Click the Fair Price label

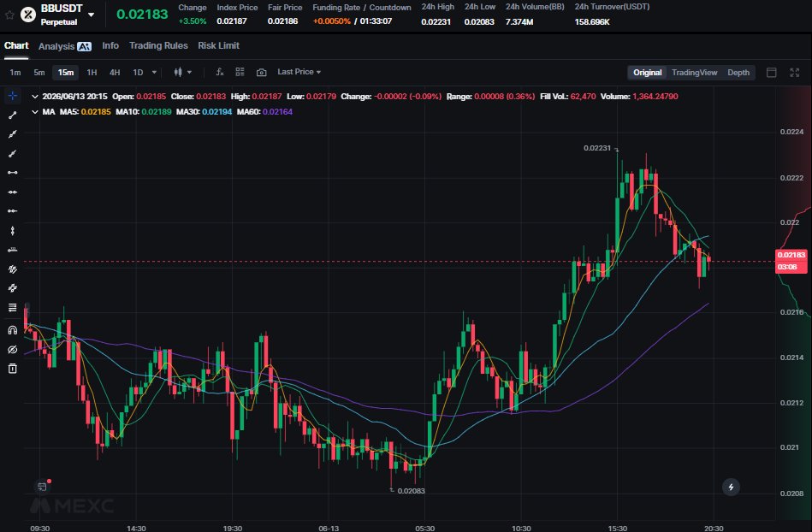(285, 7)
